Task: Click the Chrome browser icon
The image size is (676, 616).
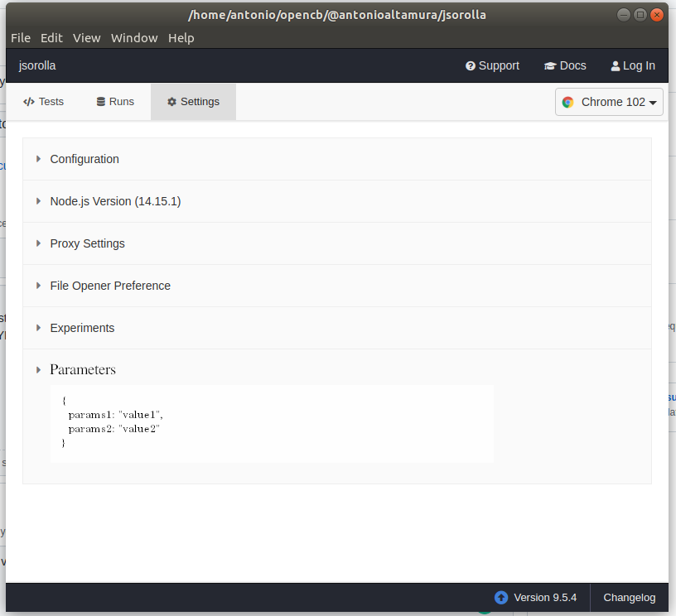Action: point(568,102)
